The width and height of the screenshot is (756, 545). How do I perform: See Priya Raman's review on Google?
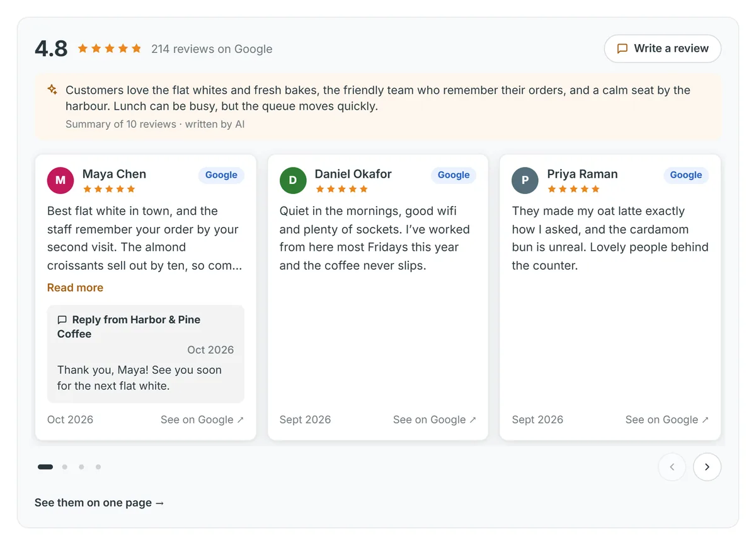point(667,420)
